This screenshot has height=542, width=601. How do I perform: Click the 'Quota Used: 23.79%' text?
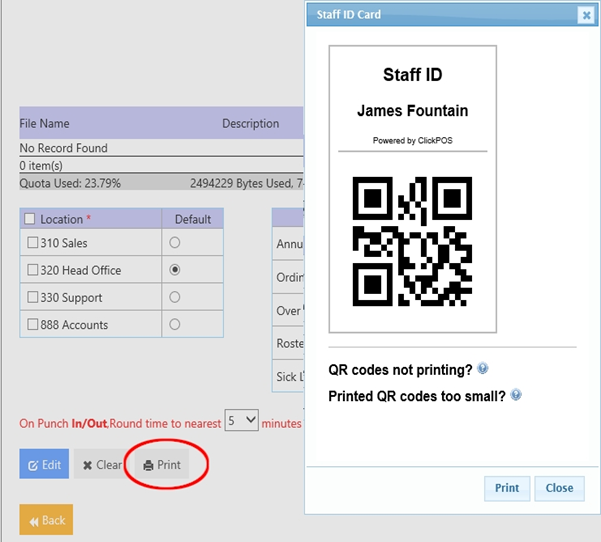70,183
